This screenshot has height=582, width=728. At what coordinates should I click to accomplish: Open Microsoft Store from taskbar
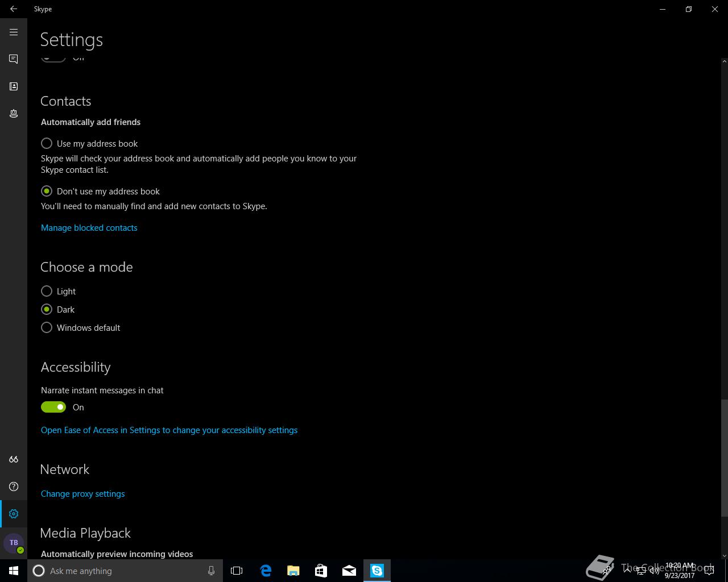(321, 571)
